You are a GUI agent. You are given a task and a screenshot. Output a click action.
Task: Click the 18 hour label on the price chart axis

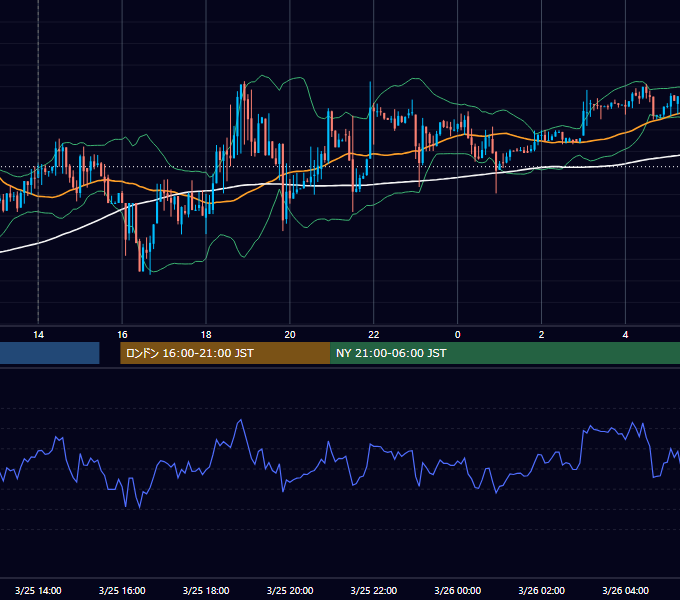[x=206, y=335]
